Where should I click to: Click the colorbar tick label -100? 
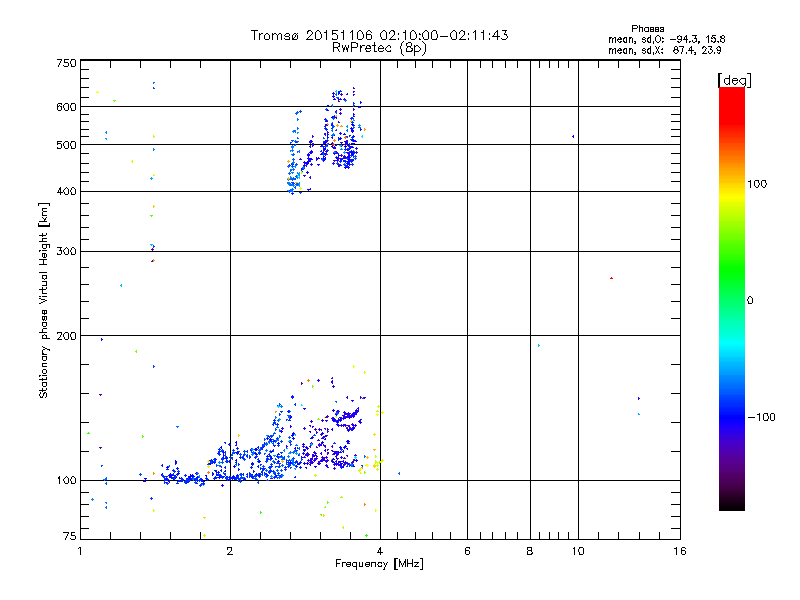[x=762, y=416]
